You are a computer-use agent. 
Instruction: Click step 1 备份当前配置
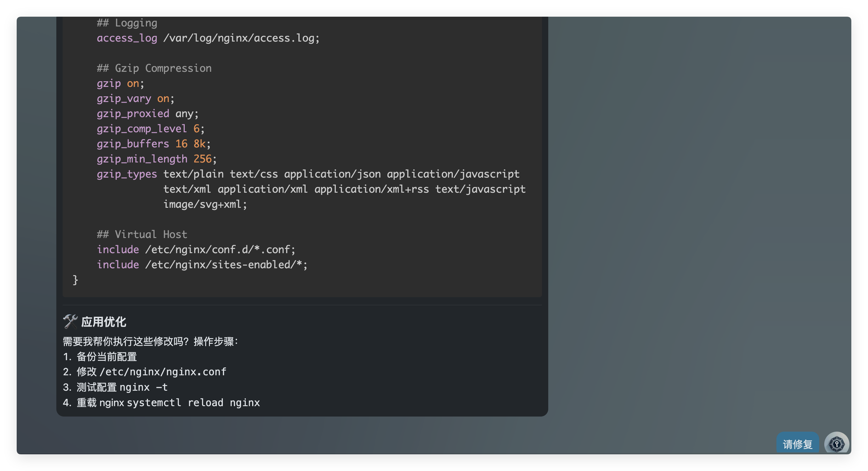106,357
